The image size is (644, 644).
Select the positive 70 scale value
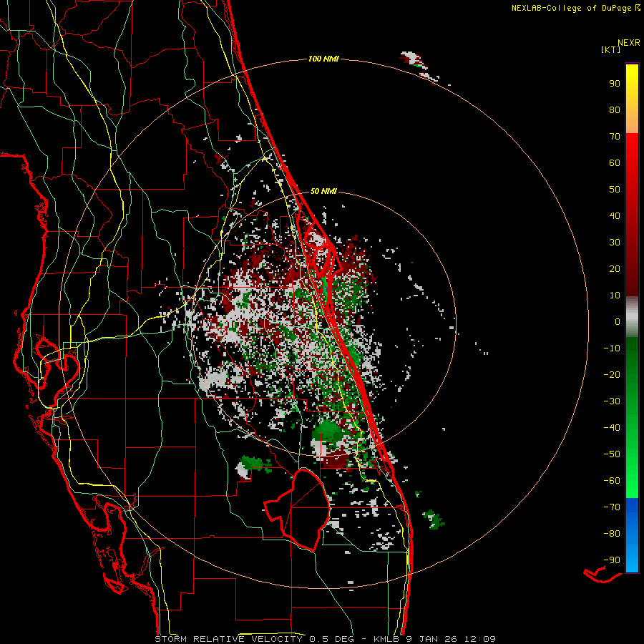(x=615, y=137)
